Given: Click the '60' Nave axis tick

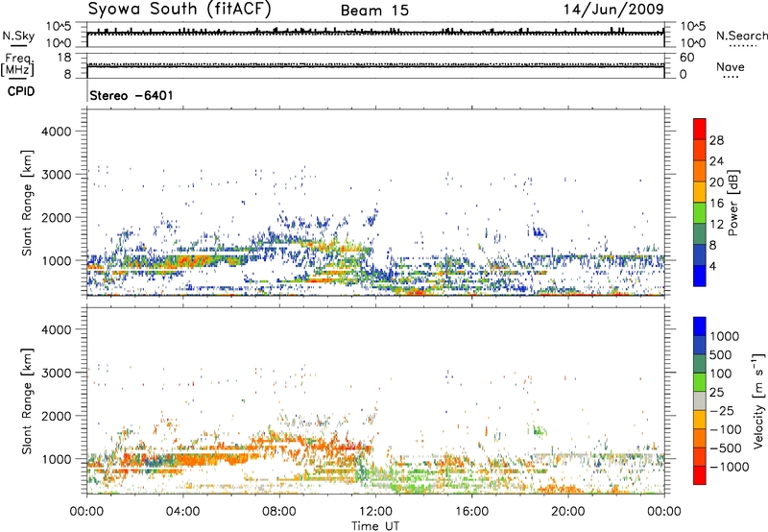Looking at the screenshot, I should [687, 58].
